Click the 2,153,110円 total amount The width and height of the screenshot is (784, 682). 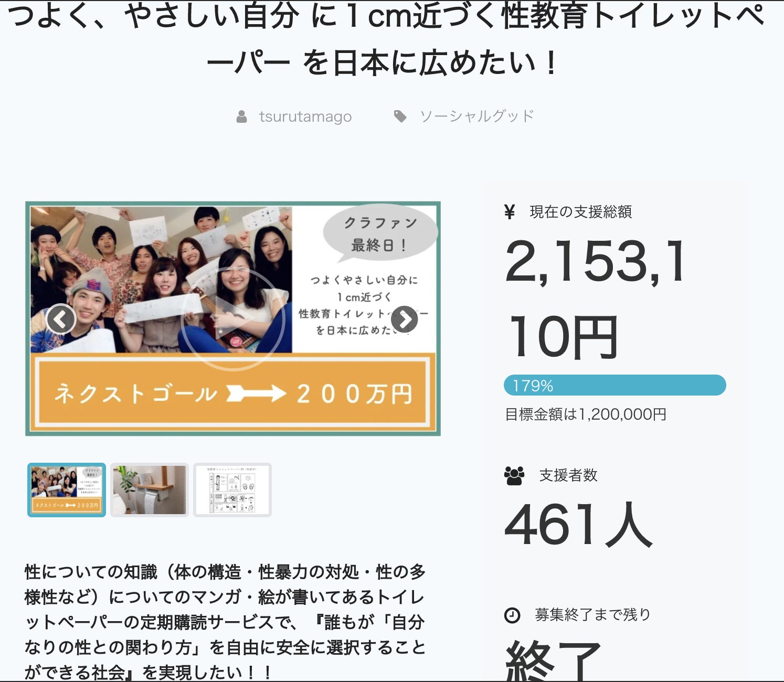[595, 298]
